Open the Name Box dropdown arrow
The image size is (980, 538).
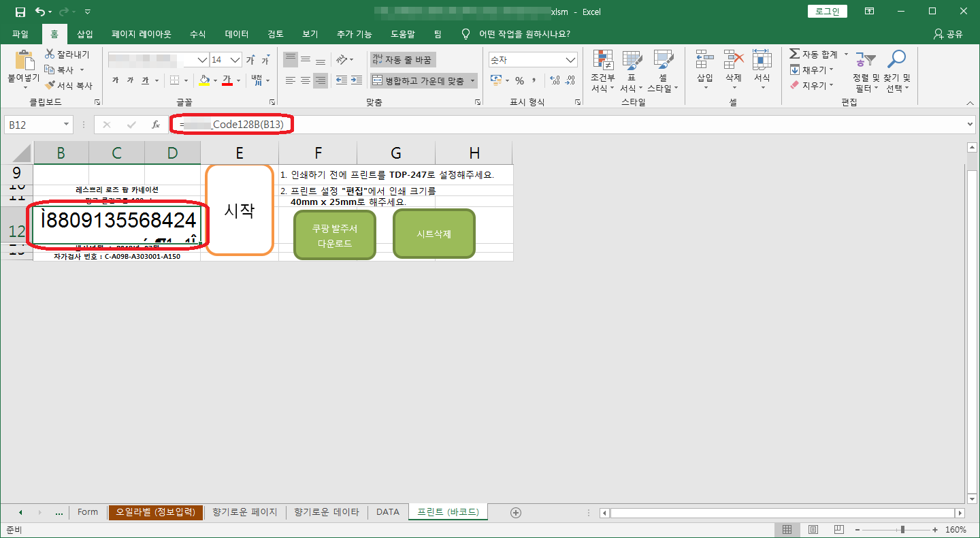point(66,125)
